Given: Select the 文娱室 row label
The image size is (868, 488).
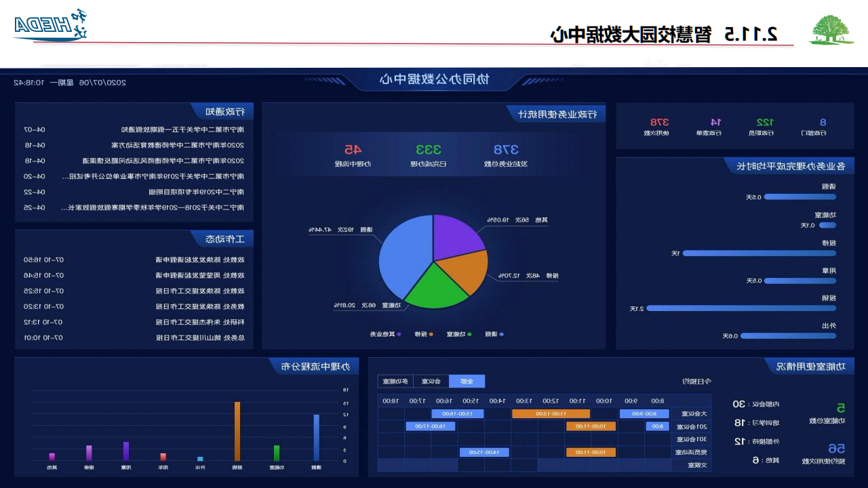Looking at the screenshot, I should point(696,465).
